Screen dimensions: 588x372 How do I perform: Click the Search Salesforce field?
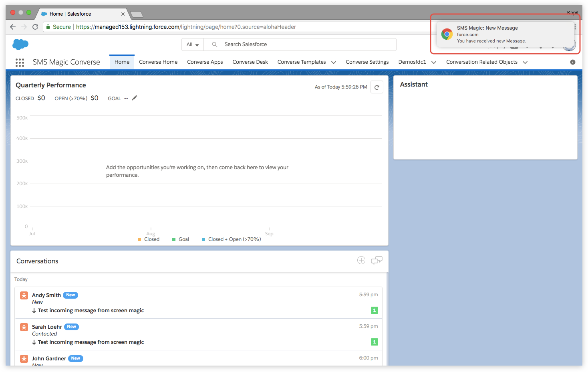coord(300,44)
